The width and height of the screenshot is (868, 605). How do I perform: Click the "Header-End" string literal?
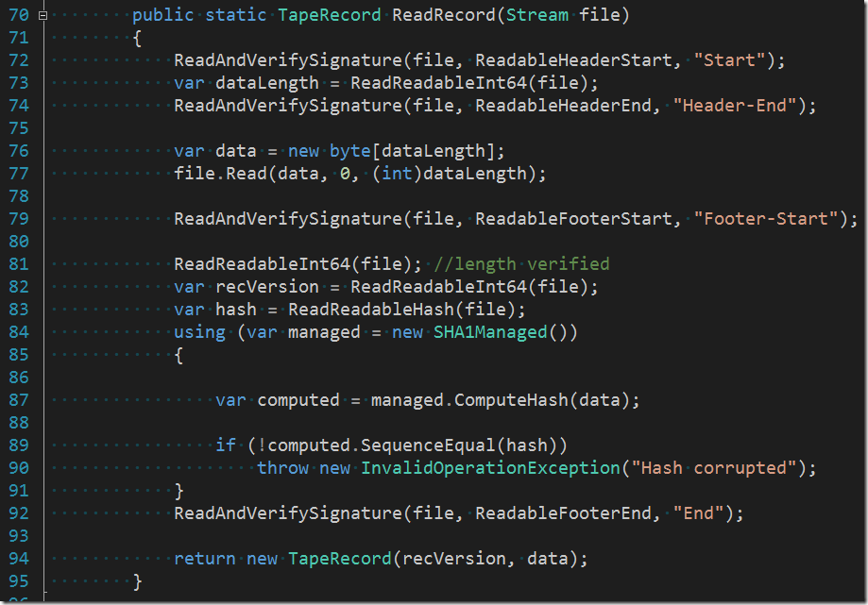point(735,105)
